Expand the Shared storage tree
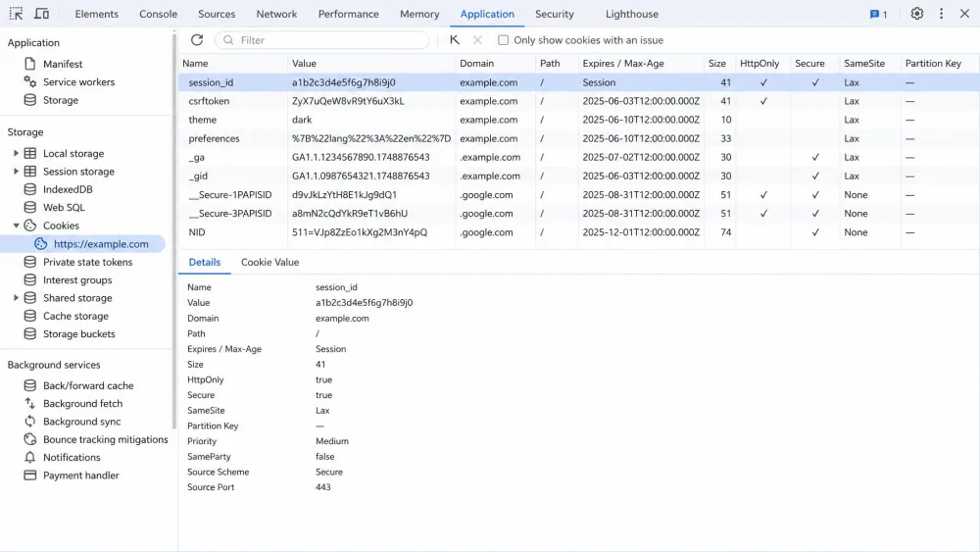Viewport: 980px width, 552px height. 16,298
